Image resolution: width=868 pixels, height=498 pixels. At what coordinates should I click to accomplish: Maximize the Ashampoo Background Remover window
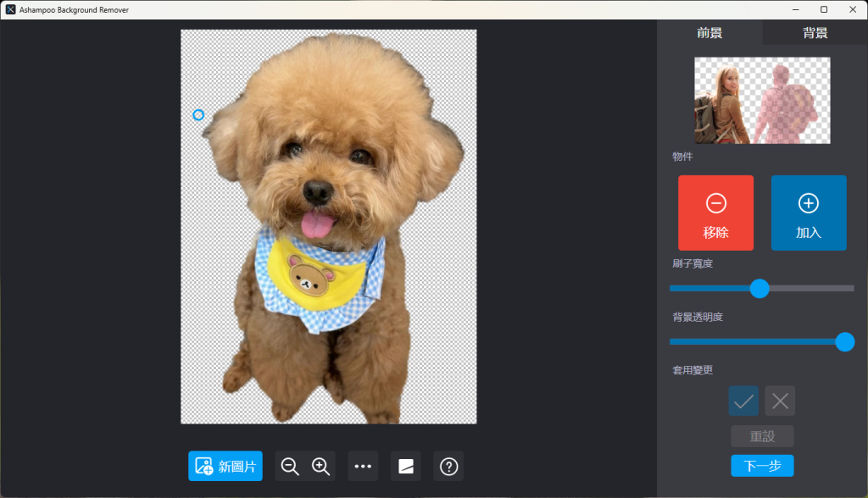point(823,9)
